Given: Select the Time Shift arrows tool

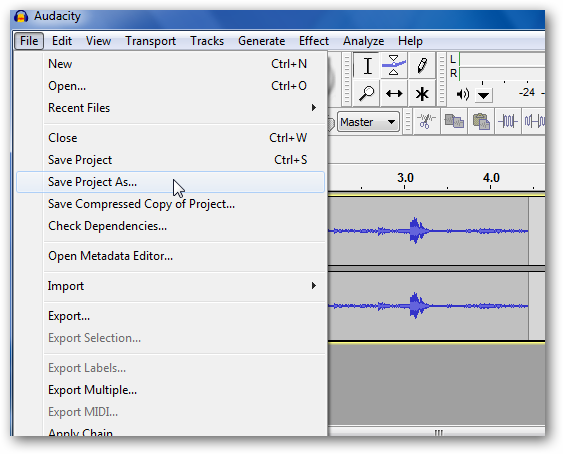Looking at the screenshot, I should click(x=394, y=93).
